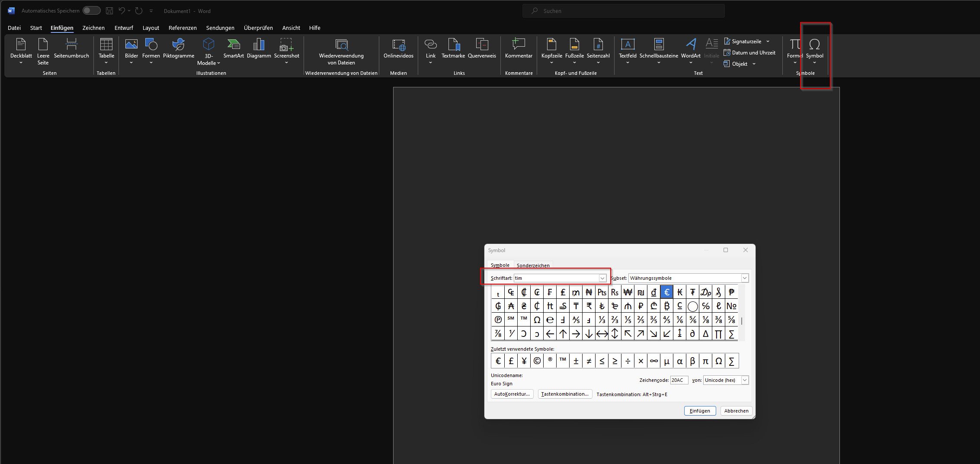Select the Omega symbol in recent symbols
Viewport: 980px width, 464px height.
718,361
